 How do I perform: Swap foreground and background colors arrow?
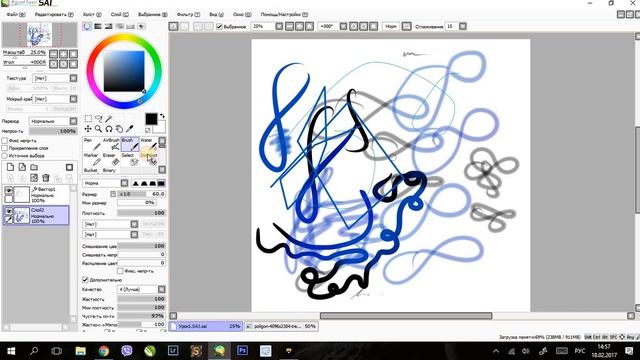[162, 116]
